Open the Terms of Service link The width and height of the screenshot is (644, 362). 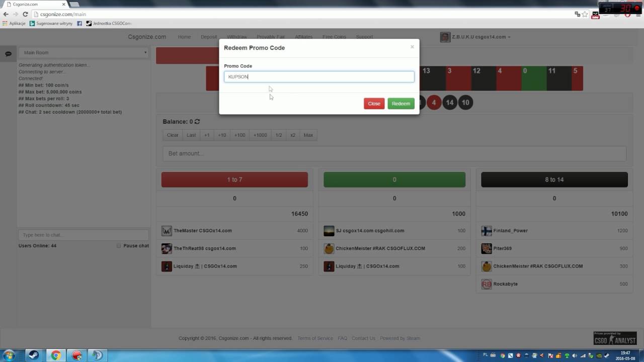(315, 338)
